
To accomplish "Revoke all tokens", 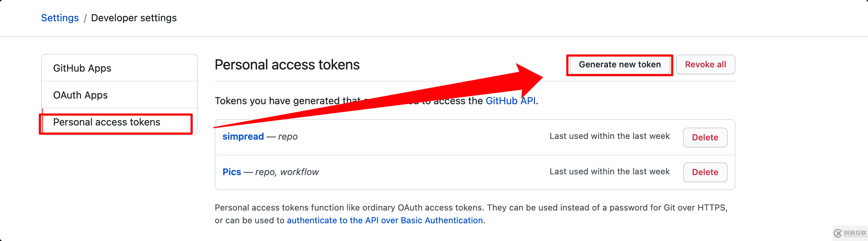I will [705, 65].
